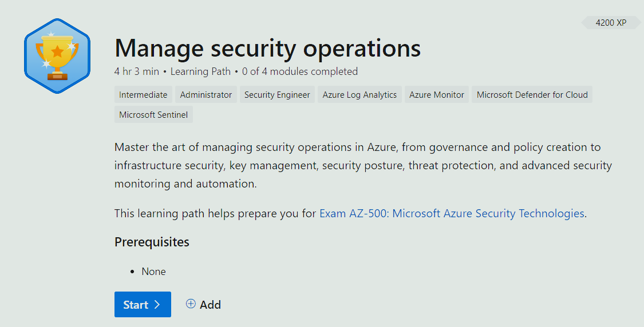Viewport: 644px width, 327px height.
Task: Select the Administrator tag
Action: [x=206, y=95]
